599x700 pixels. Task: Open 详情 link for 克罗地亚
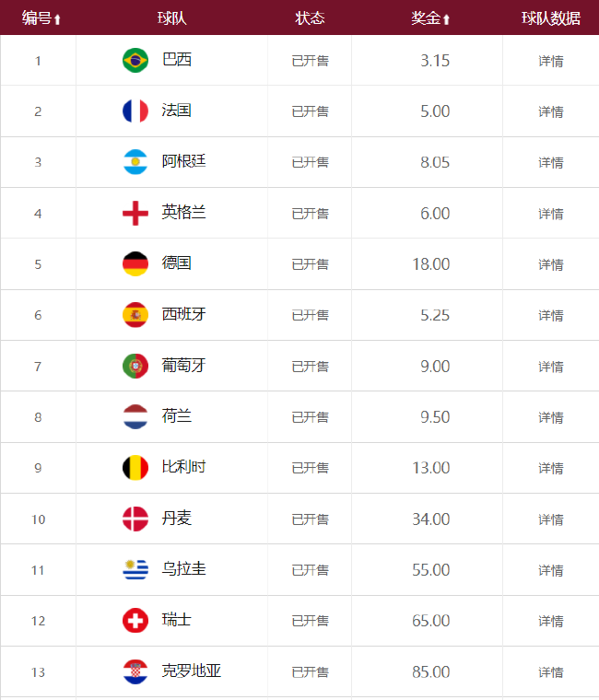click(x=551, y=672)
